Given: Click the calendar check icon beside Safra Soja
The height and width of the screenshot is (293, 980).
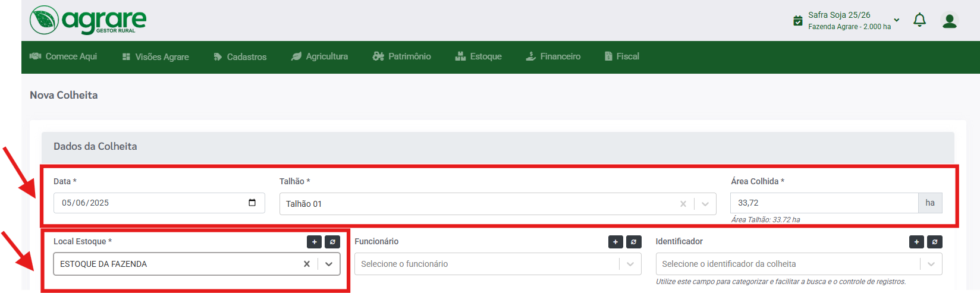Looking at the screenshot, I should click(x=798, y=21).
